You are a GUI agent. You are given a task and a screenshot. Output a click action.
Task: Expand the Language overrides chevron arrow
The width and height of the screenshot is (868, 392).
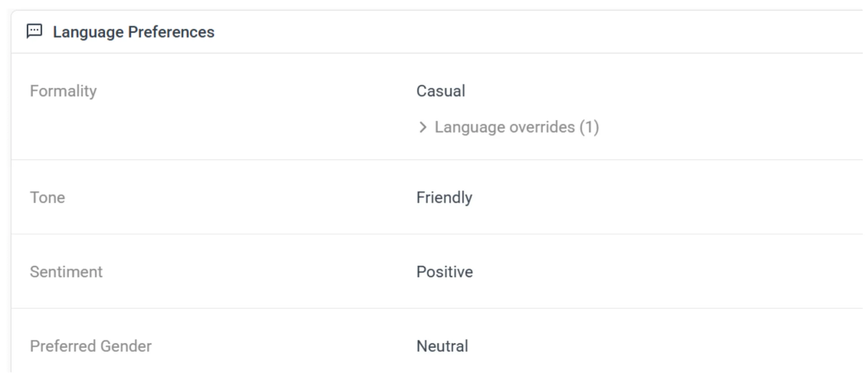pyautogui.click(x=423, y=127)
